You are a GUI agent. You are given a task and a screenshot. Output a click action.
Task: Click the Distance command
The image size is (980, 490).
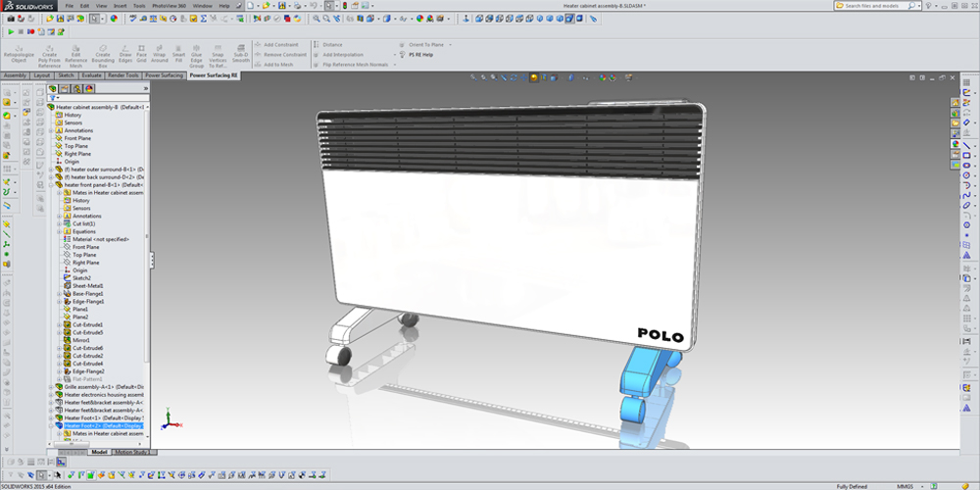[328, 45]
